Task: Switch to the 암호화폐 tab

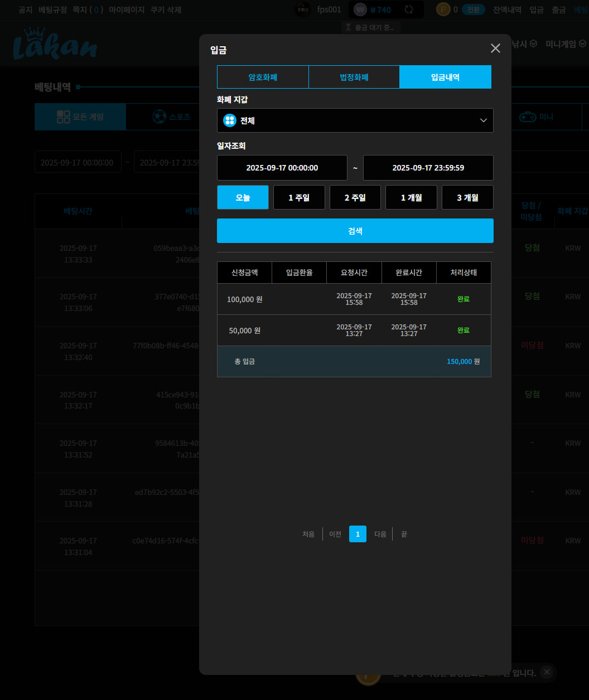Action: coord(263,77)
